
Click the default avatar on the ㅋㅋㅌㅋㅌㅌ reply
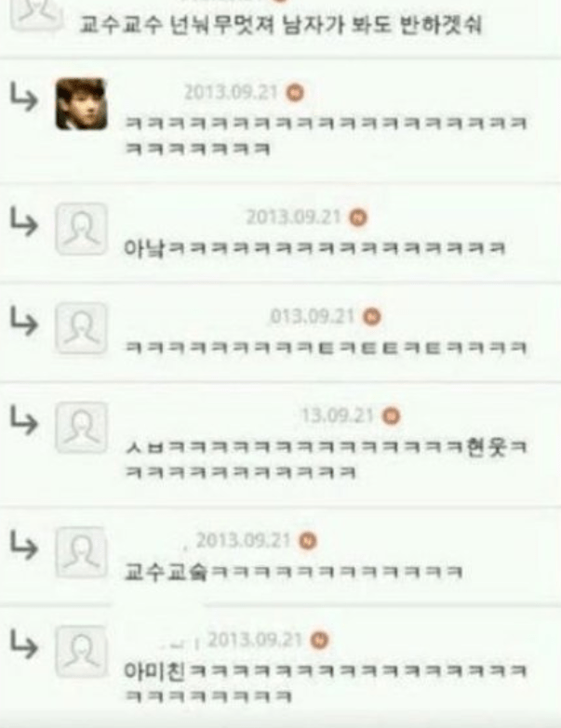point(81,328)
